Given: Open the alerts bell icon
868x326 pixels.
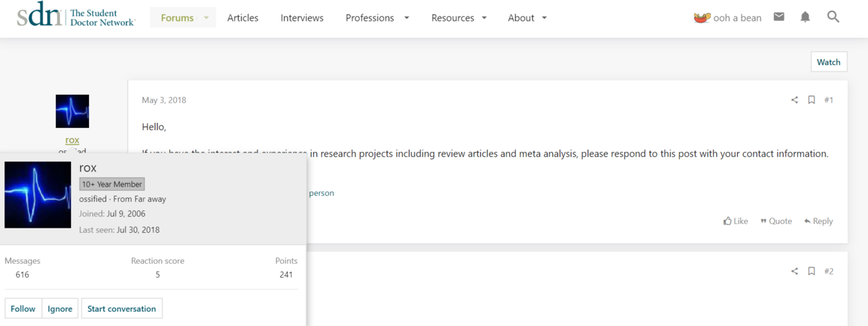Looking at the screenshot, I should tap(805, 17).
